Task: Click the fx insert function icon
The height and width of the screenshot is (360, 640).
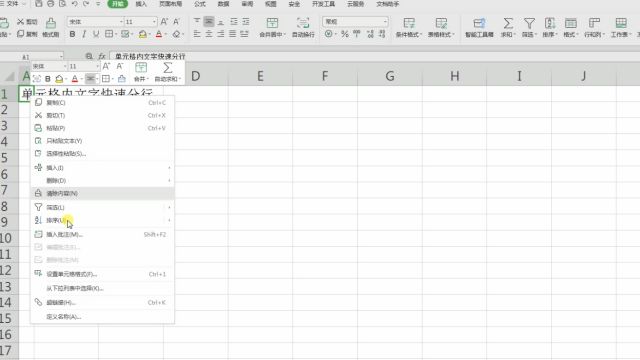Action: coord(102,56)
